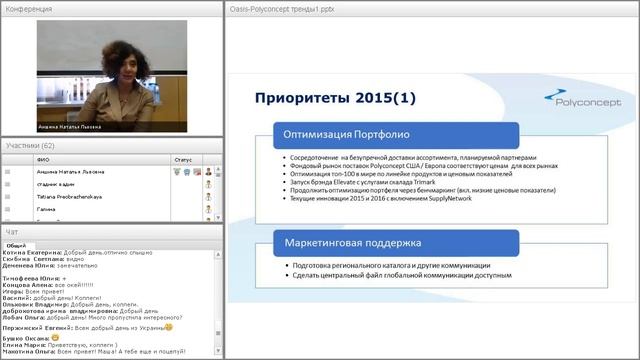Click the camera status icon for Анцина Наталья

pos(197,172)
